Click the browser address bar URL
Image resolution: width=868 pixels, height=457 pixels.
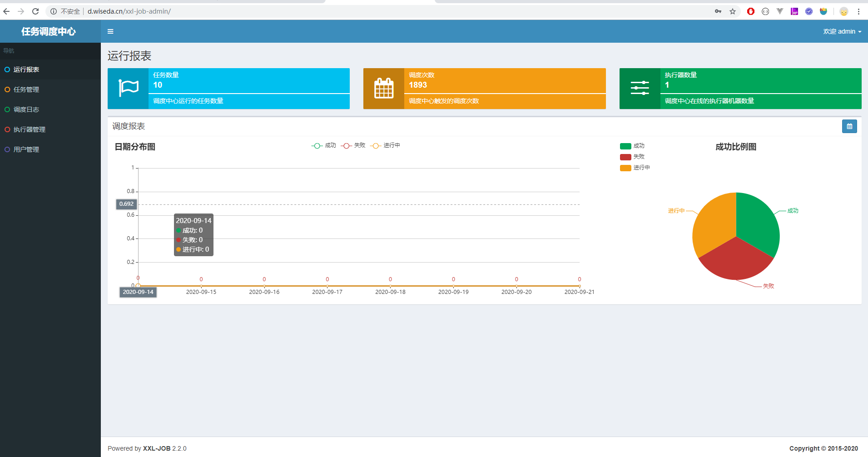pos(129,11)
